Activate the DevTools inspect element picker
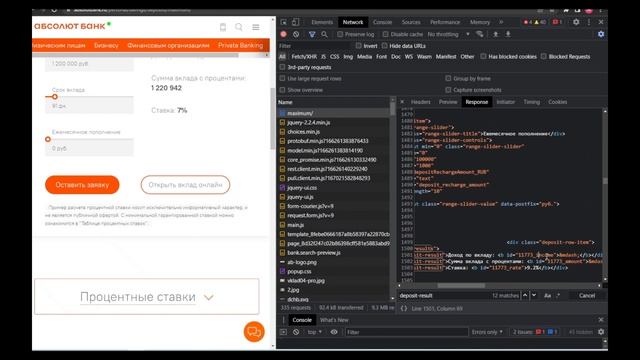The height and width of the screenshot is (360, 640). coord(284,22)
